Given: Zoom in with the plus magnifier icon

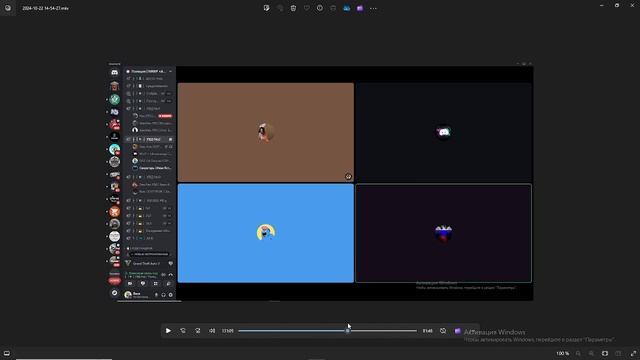Looking at the screenshot, I should 591,353.
